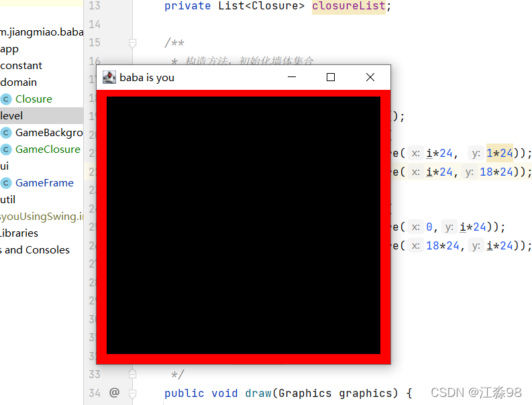Click the GameBackground class icon
The image size is (532, 405).
tap(6, 133)
